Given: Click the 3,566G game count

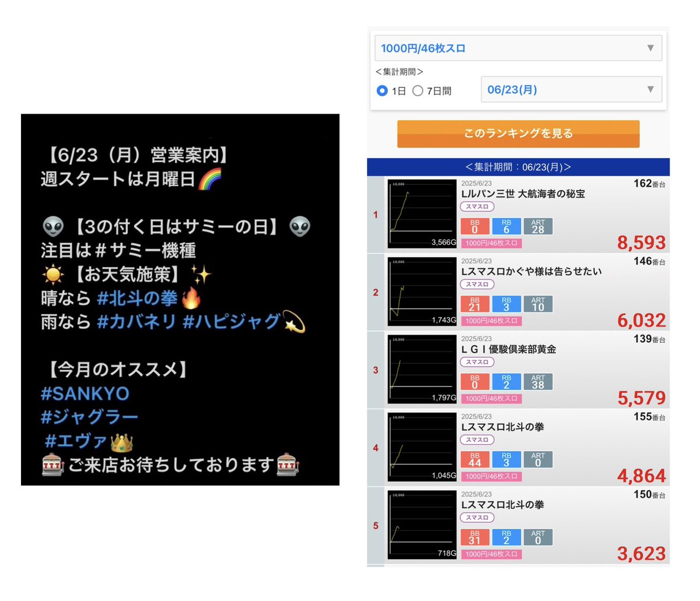Looking at the screenshot, I should (x=444, y=242).
